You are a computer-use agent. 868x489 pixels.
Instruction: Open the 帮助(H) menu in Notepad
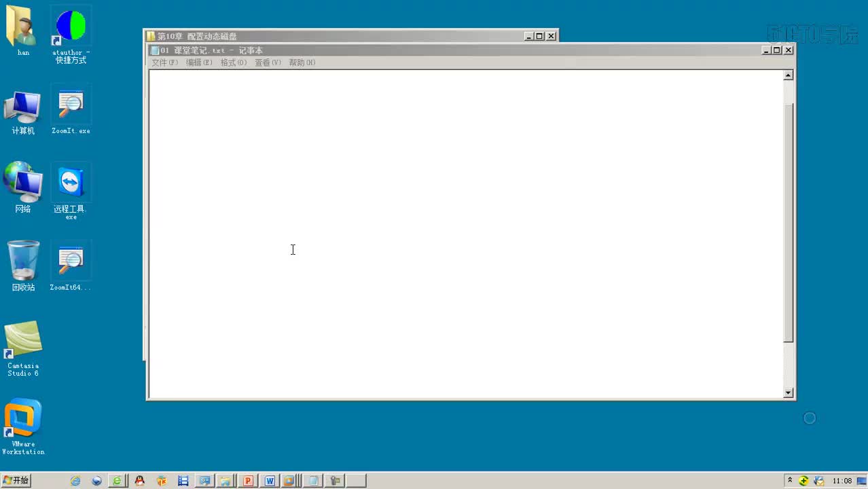[302, 62]
